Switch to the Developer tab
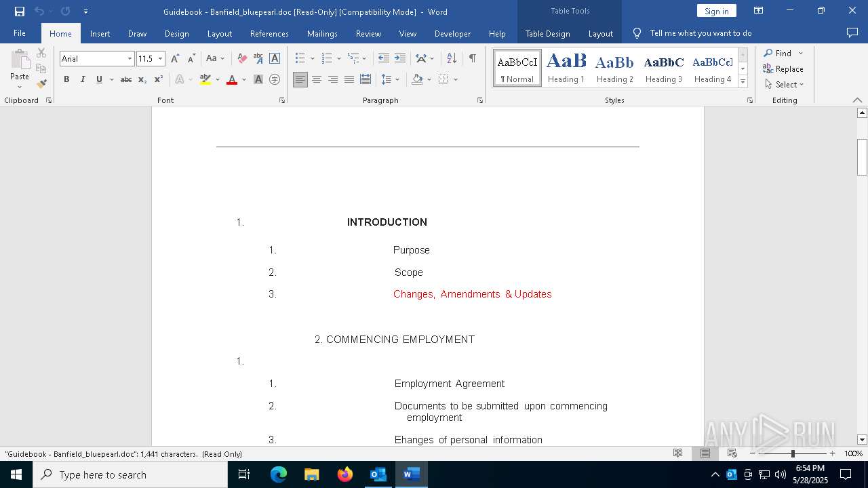Screen dimensions: 868x488 point(452,33)
